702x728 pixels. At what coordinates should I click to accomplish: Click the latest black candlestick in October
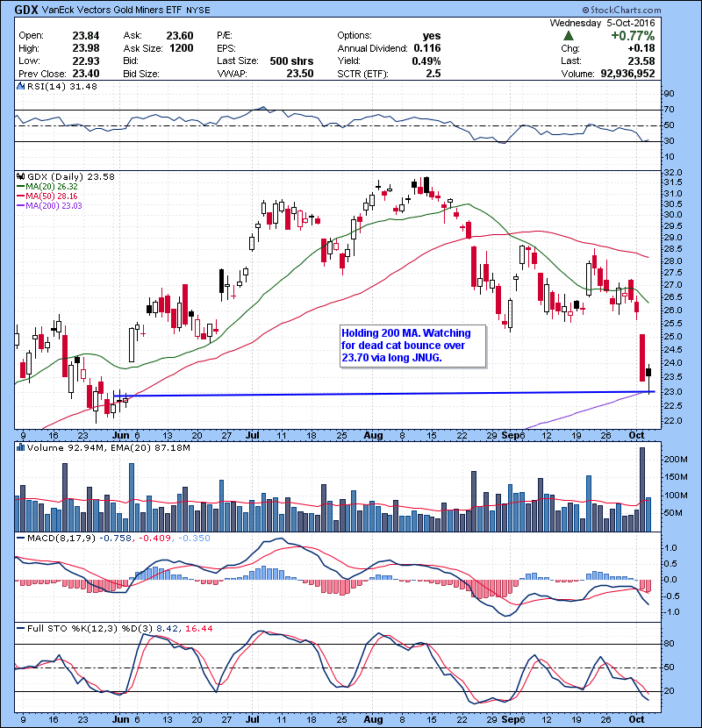[648, 373]
